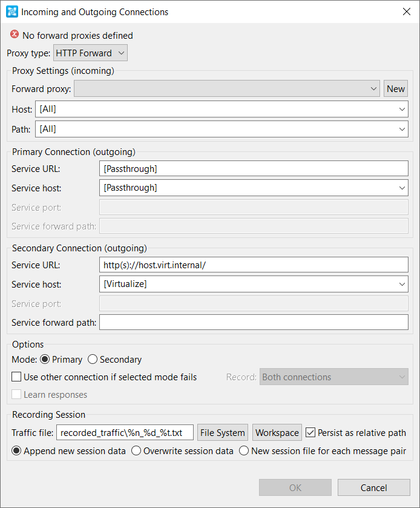Close the Incoming and Outgoing Connections dialog
The image size is (420, 508).
407,12
